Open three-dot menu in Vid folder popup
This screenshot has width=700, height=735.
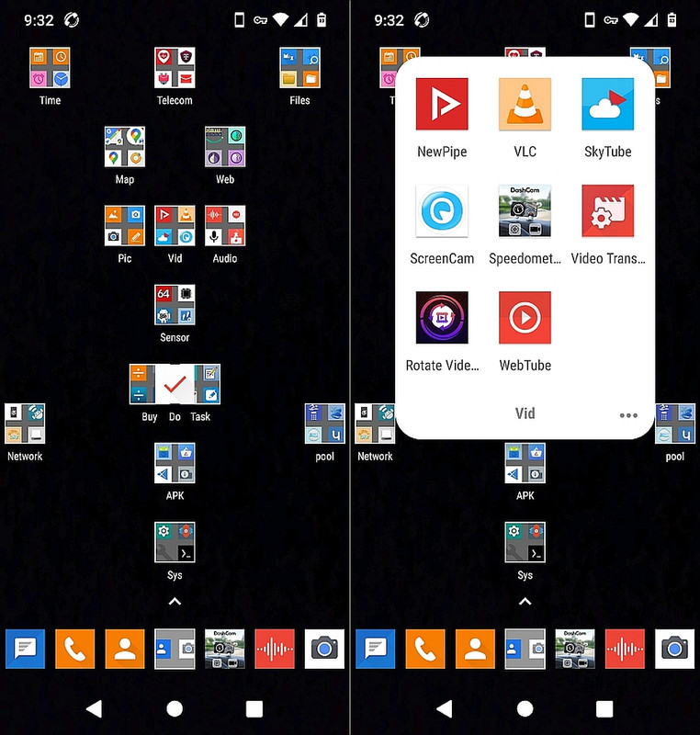(628, 415)
